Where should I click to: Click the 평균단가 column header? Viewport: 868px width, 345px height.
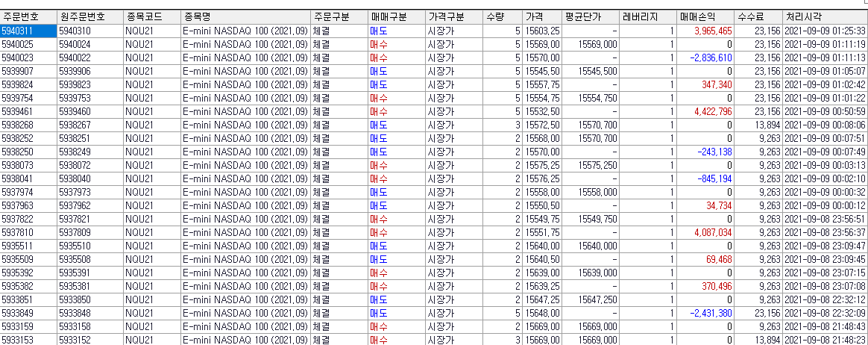pyautogui.click(x=591, y=16)
